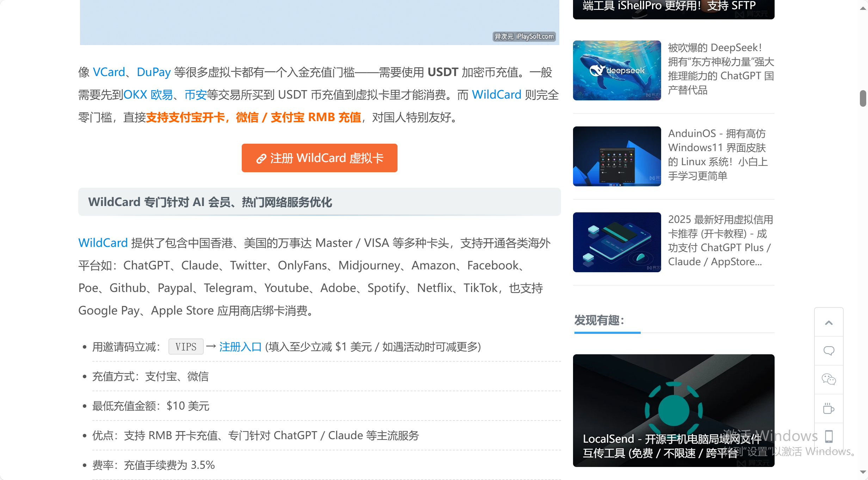Follow the OKX 欧易 link

[148, 95]
